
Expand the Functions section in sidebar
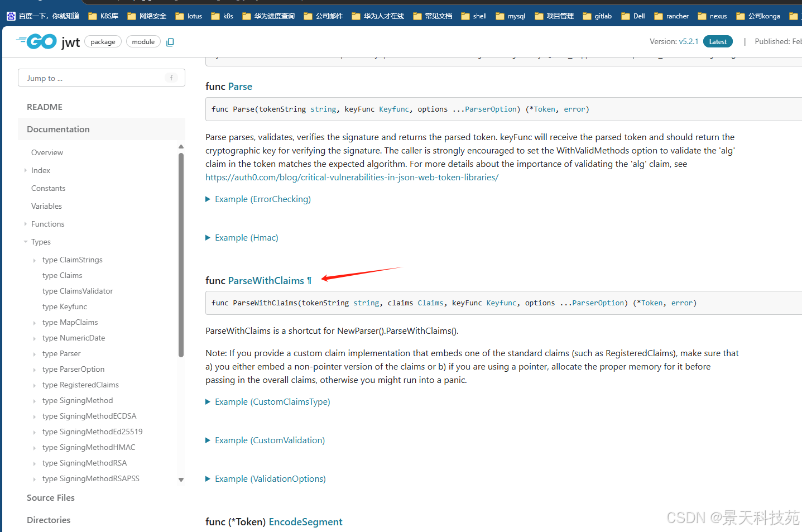[x=26, y=224]
